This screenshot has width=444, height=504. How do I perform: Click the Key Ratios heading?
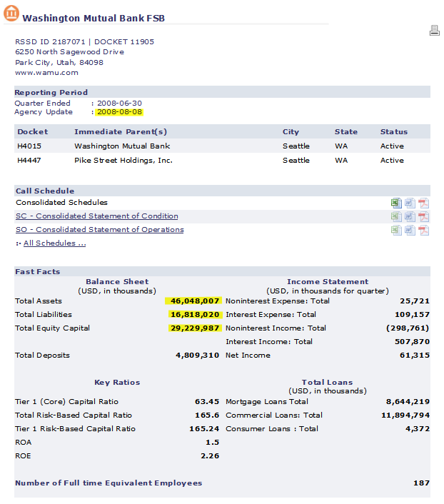[117, 382]
